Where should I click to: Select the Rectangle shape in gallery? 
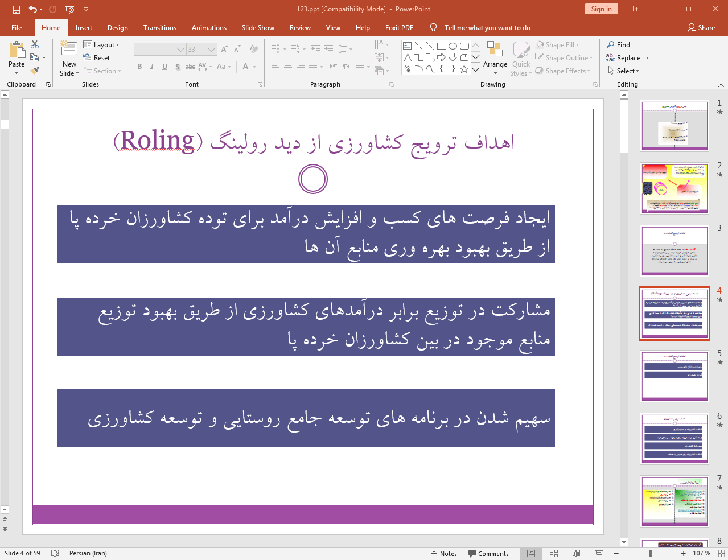(x=441, y=46)
